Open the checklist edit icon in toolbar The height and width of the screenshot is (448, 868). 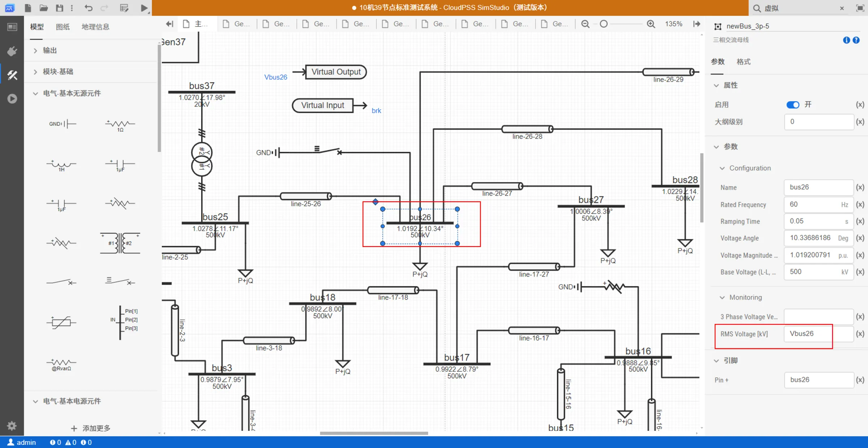(124, 8)
